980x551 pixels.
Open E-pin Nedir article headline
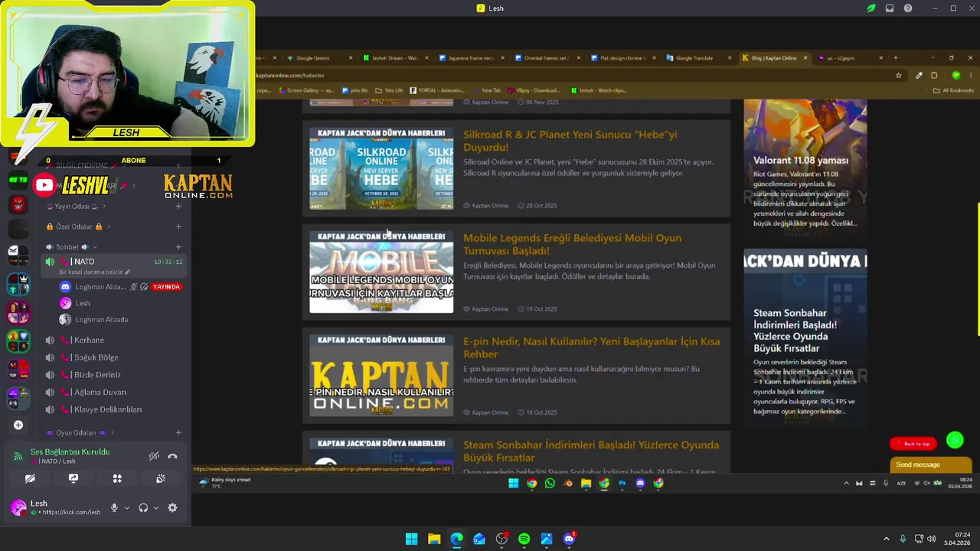(591, 347)
